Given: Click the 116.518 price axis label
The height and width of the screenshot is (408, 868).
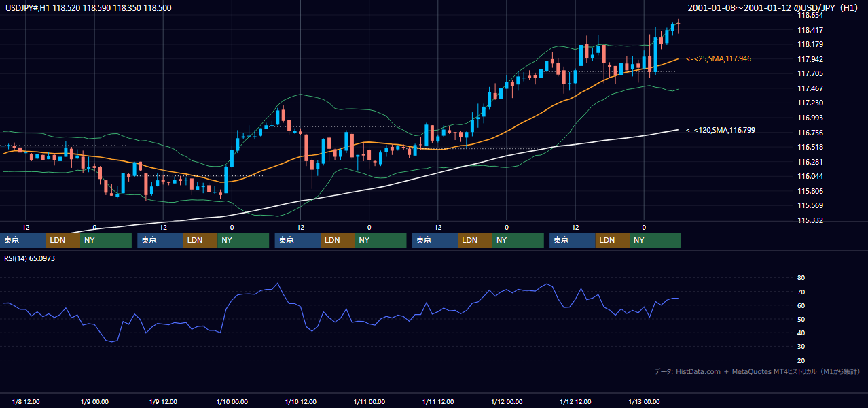Looking at the screenshot, I should [x=810, y=147].
